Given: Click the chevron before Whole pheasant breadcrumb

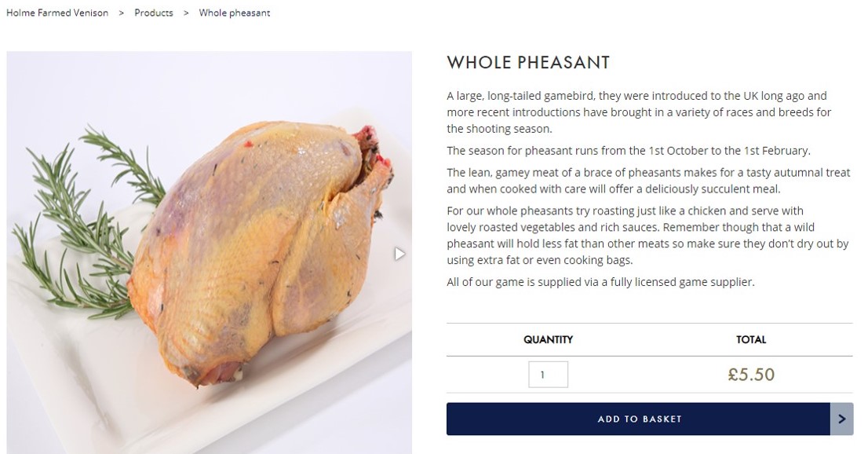Looking at the screenshot, I should 186,13.
